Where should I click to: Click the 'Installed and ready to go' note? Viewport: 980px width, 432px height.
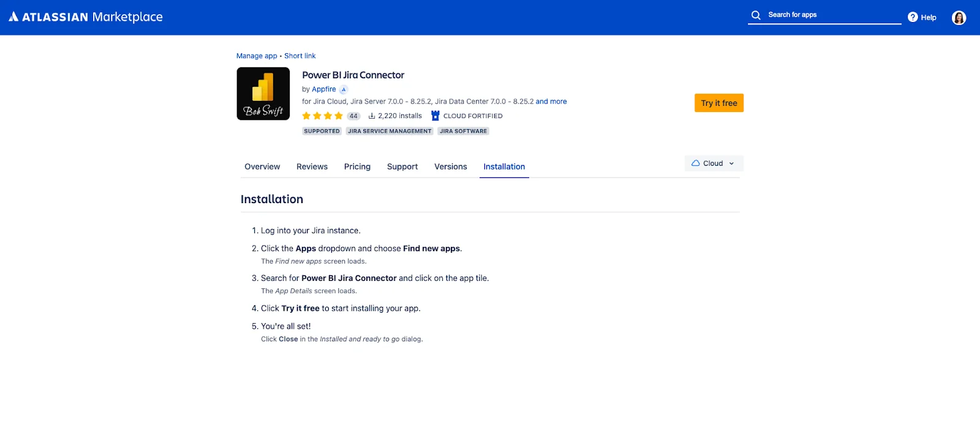[x=342, y=339]
